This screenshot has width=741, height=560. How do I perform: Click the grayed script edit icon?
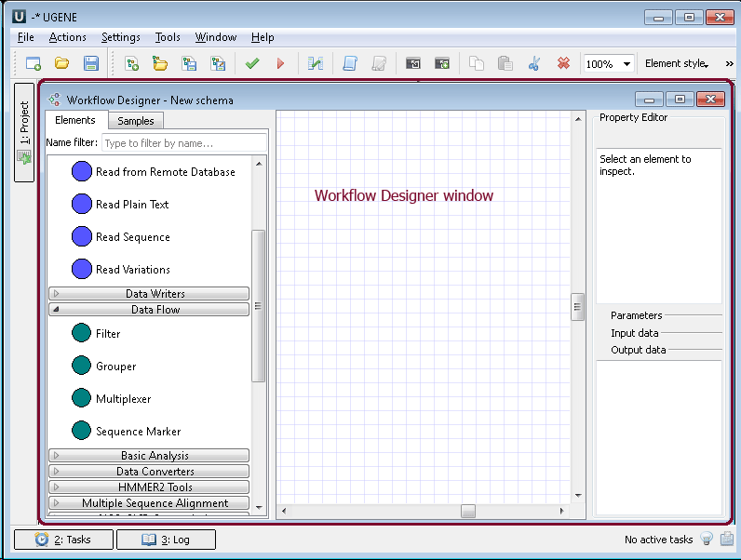[x=379, y=63]
